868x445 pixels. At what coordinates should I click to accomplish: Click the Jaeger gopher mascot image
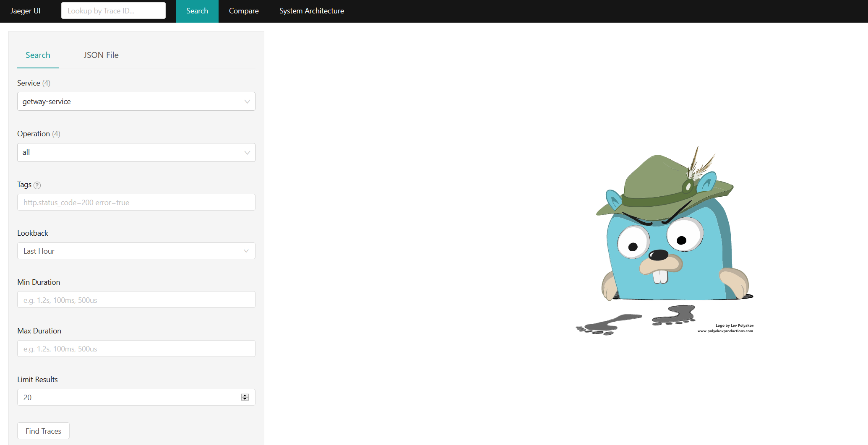[665, 241]
